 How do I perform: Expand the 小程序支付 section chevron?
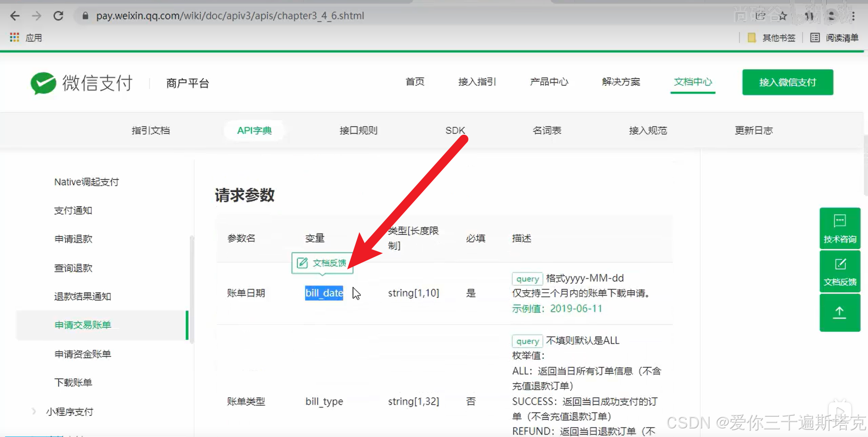(34, 411)
